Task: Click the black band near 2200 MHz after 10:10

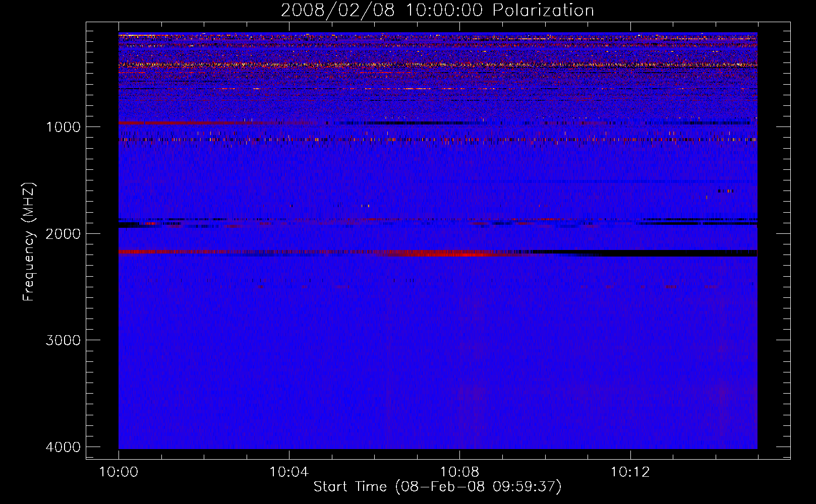Action: click(644, 253)
